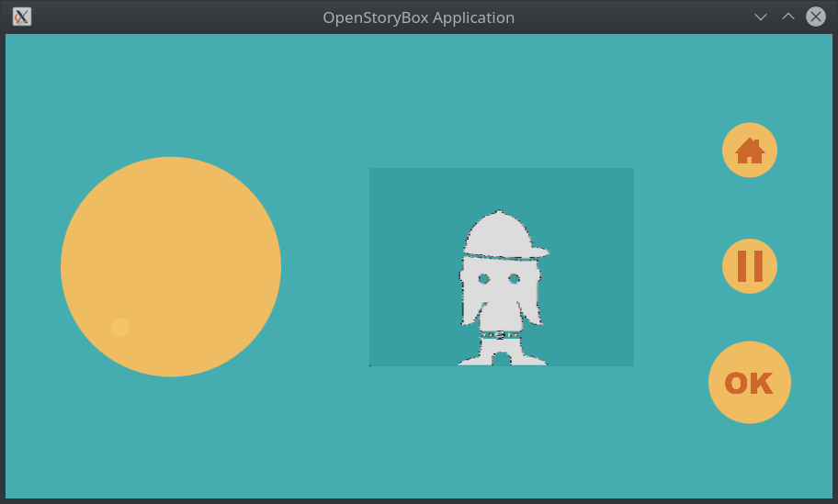Click the right edge of the yellow wheel
Viewport: 838px width, 504px height.
(276, 267)
